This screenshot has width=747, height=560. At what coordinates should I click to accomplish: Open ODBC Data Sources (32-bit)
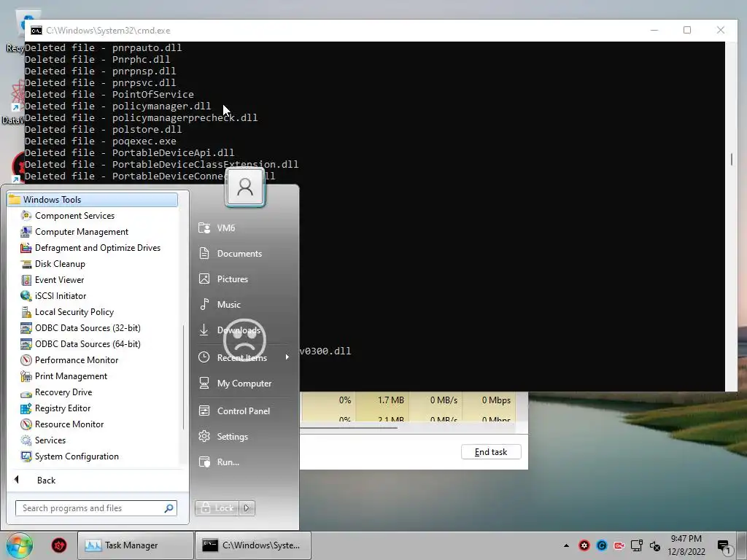(88, 328)
